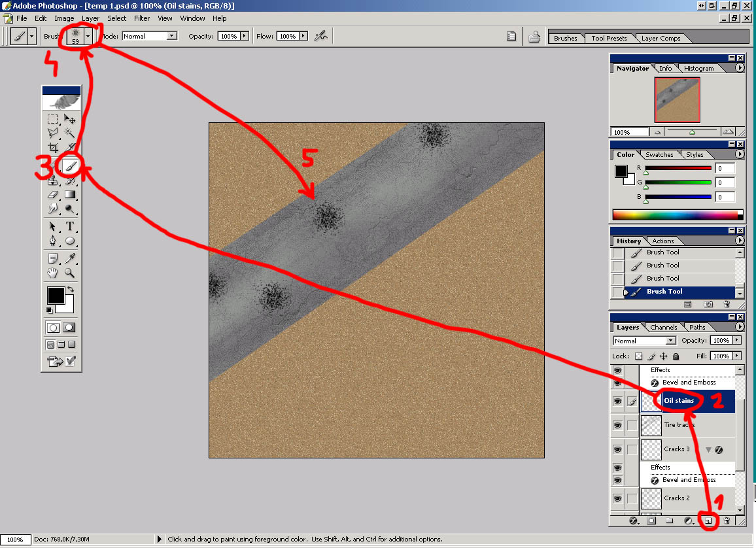Open the Filter menu
The height and width of the screenshot is (548, 756).
click(x=142, y=18)
